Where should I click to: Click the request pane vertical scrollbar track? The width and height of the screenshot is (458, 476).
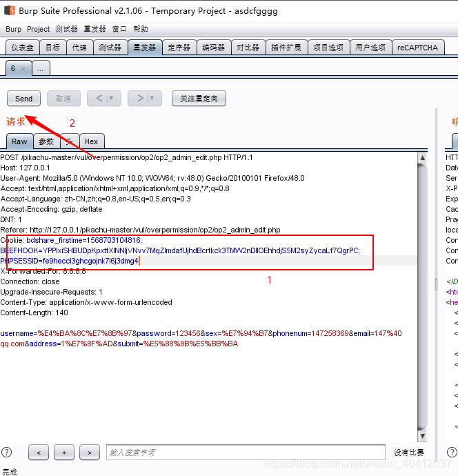(x=423, y=297)
